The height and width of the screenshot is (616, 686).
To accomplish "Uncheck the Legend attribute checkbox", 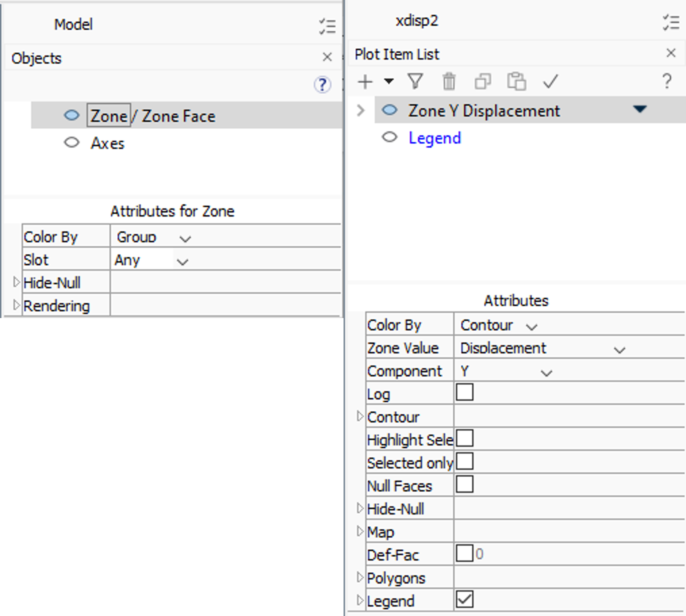I will coord(464,600).
